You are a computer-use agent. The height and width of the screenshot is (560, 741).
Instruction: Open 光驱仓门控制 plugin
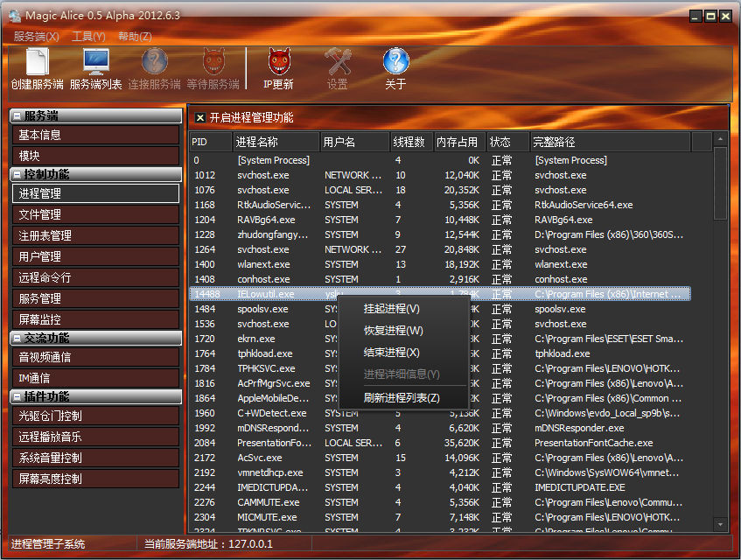(x=95, y=416)
